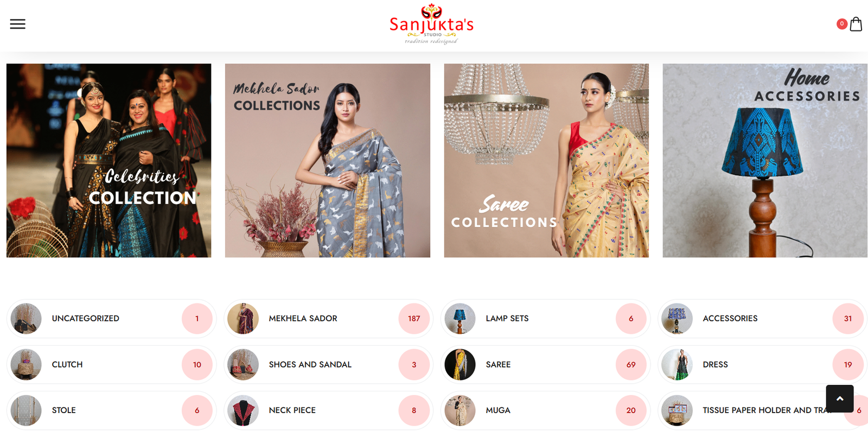This screenshot has width=868, height=431.
Task: Click the Sanjukta's Studio logo
Action: click(x=431, y=24)
